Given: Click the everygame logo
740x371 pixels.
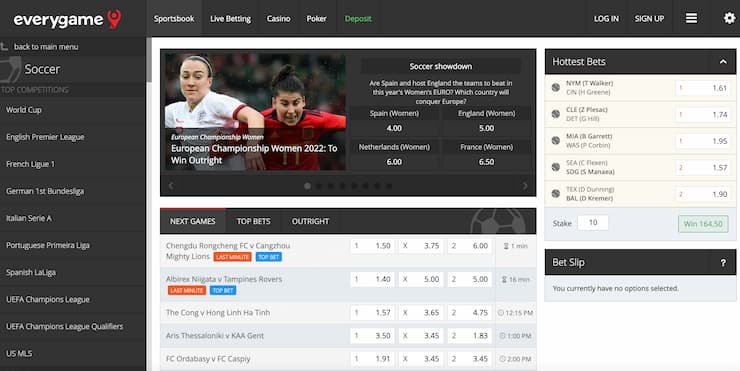Looking at the screenshot, I should click(x=67, y=19).
